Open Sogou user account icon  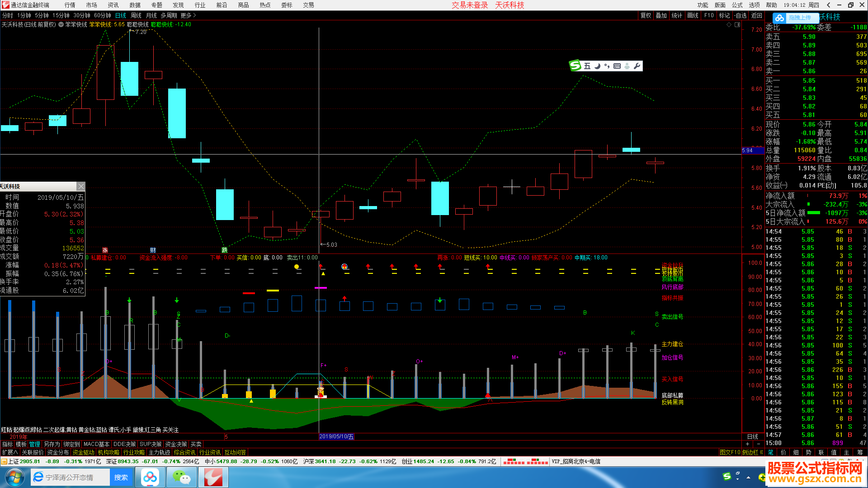tap(627, 66)
